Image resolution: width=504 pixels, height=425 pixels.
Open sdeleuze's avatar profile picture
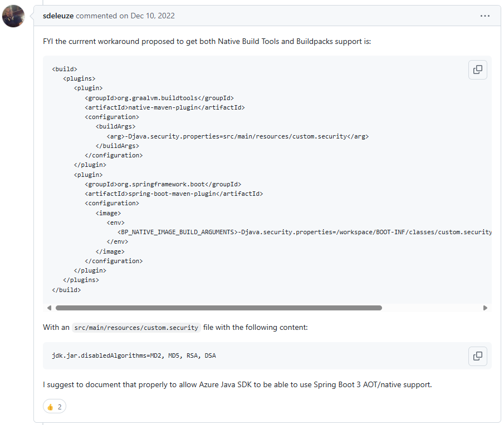(x=13, y=16)
